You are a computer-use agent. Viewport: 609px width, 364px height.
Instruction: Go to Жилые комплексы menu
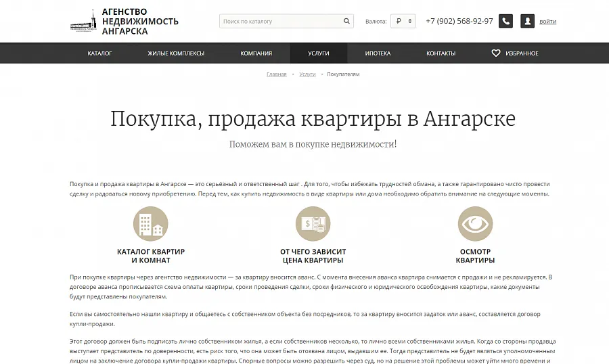click(x=176, y=53)
